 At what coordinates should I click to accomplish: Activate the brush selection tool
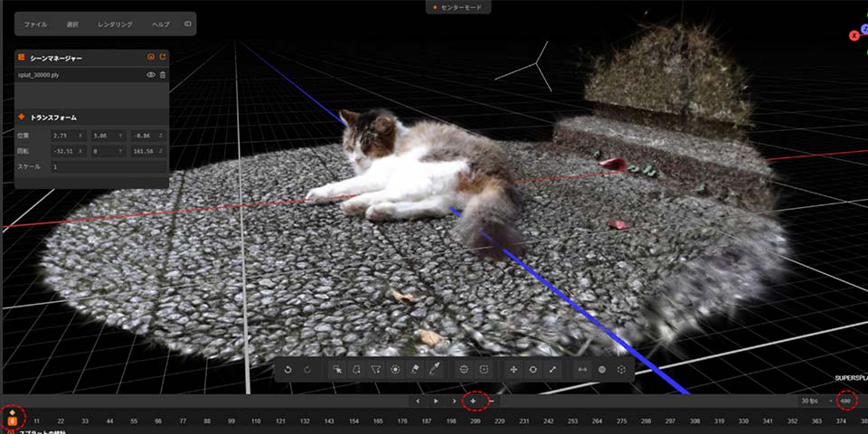(x=395, y=370)
